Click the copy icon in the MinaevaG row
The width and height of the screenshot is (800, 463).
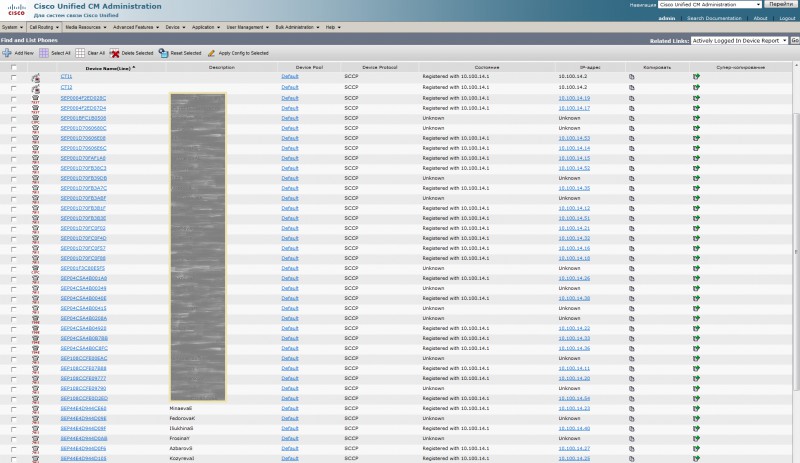point(632,408)
